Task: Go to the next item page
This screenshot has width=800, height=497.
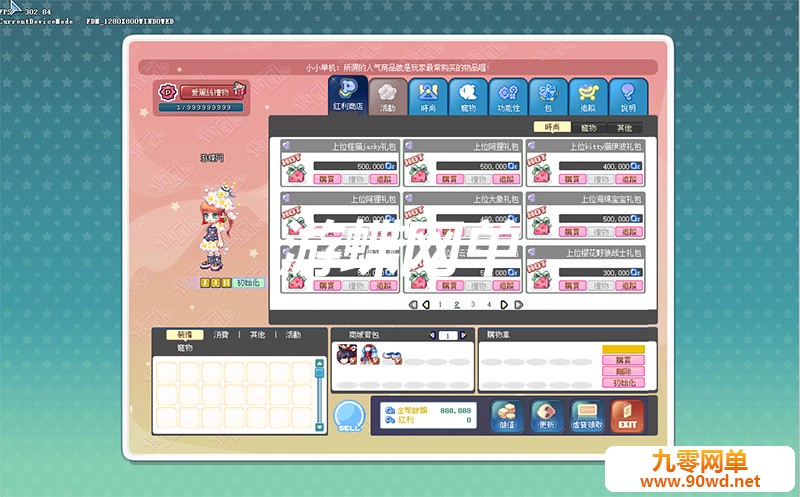Action: coord(504,305)
